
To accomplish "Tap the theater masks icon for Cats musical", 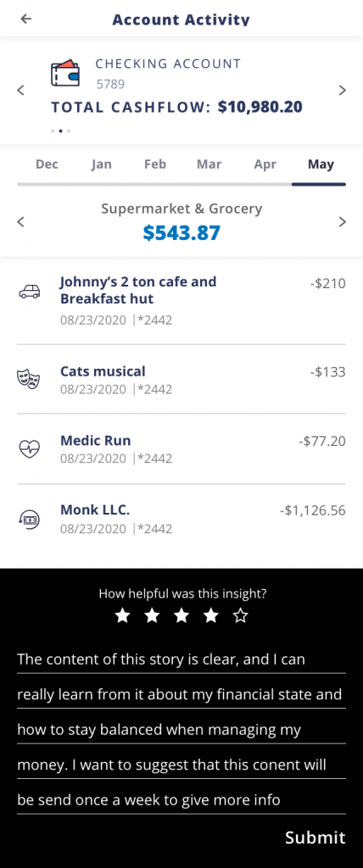I will coord(29,379).
